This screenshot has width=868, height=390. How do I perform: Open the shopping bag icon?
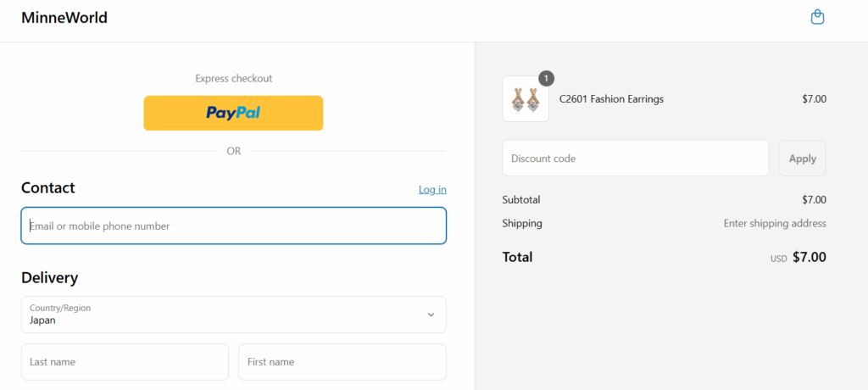(817, 17)
